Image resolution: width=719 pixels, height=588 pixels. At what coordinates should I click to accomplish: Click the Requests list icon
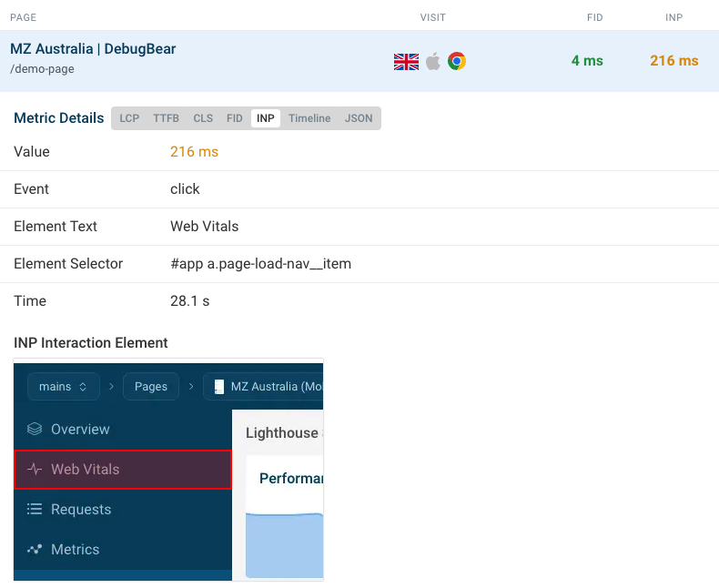tap(35, 510)
